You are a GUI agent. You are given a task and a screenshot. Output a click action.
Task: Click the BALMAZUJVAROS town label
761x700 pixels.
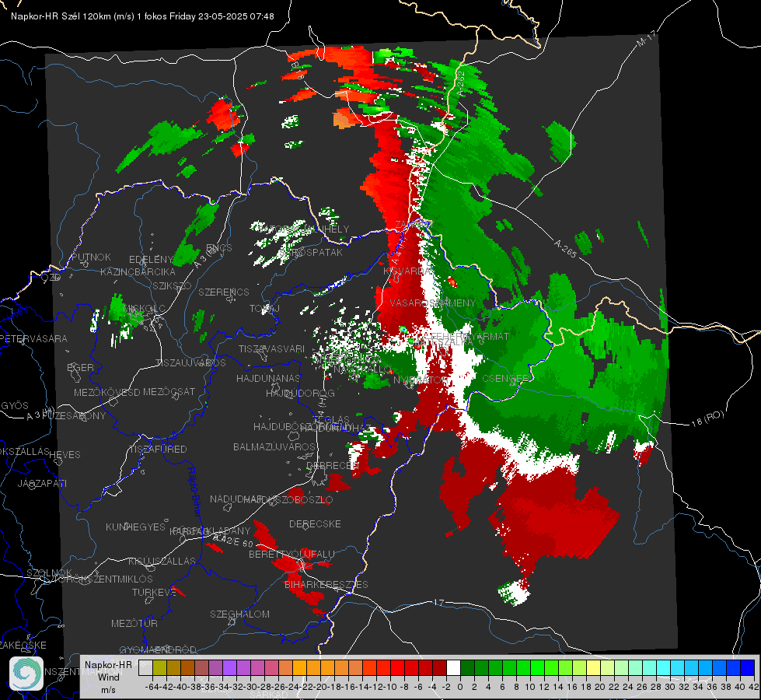coord(274,446)
